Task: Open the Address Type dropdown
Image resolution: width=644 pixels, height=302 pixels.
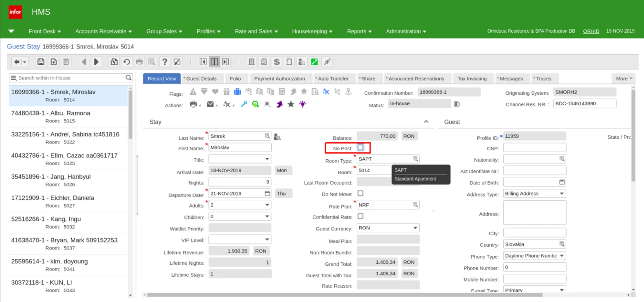Action: [534, 194]
